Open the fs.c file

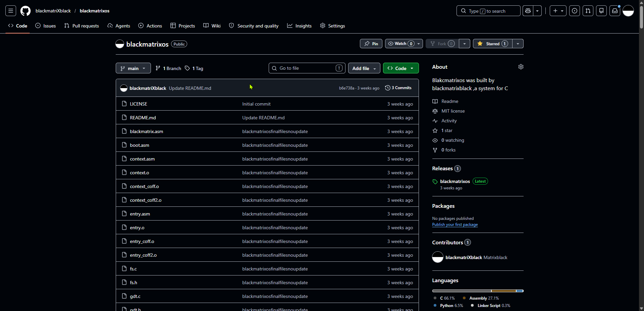coord(133,269)
